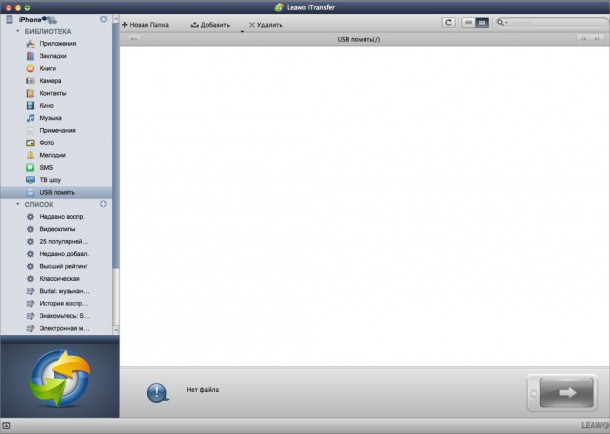Click the Приложения apps icon
610x434 pixels.
(30, 44)
